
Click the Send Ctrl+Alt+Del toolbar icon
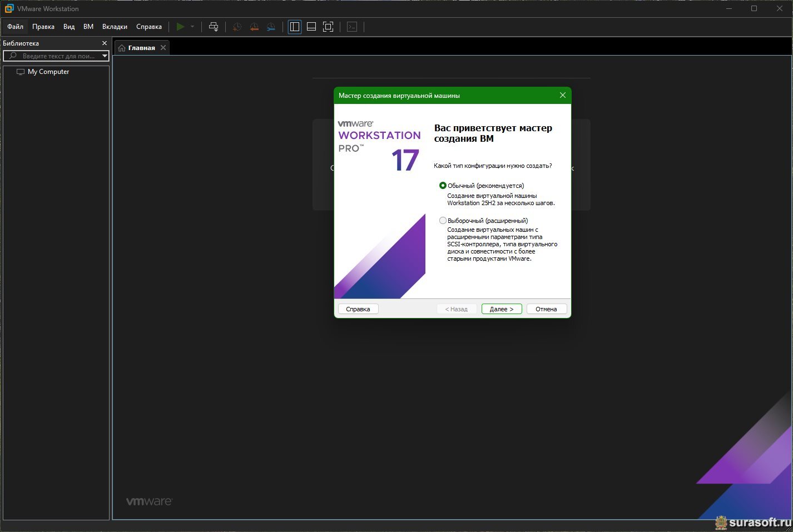(x=214, y=27)
